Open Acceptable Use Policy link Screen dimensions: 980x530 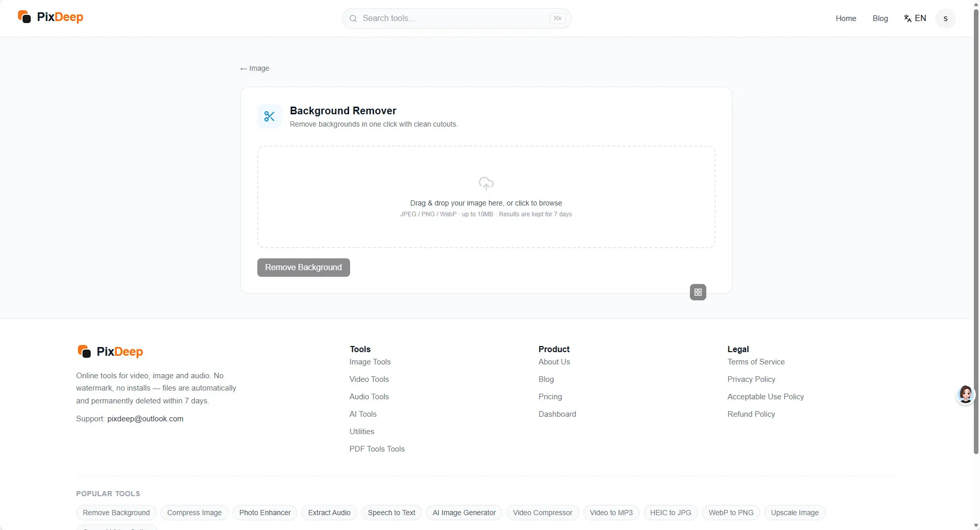point(766,397)
